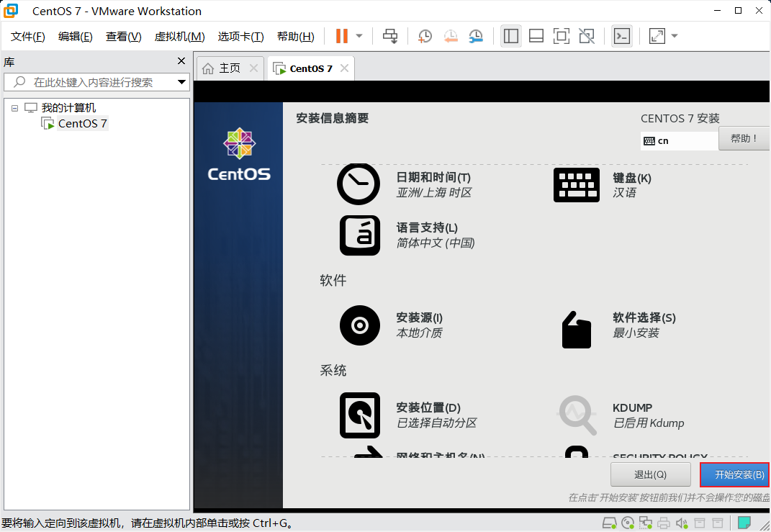The image size is (771, 532).
Task: Click the sound card status icon
Action: pos(682,523)
